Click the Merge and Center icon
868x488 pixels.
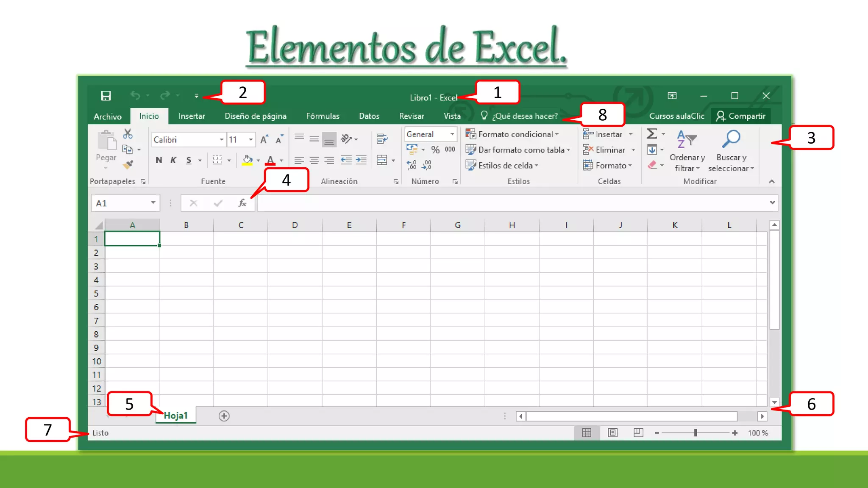[x=382, y=160]
